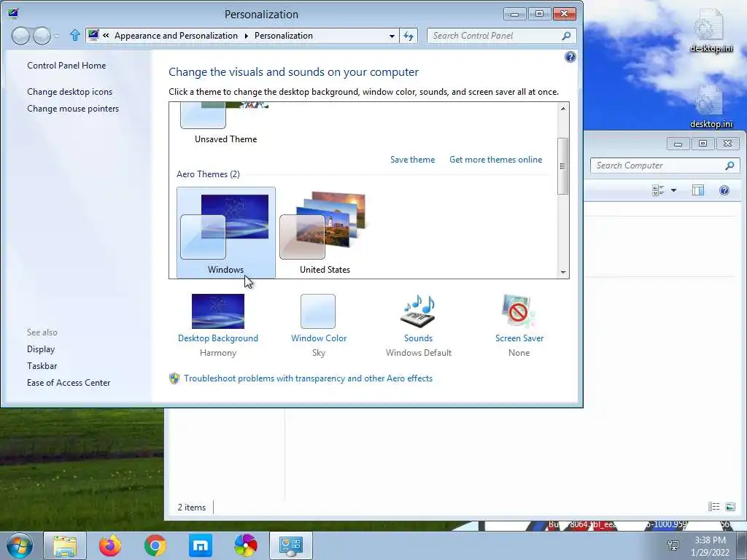The width and height of the screenshot is (747, 560).
Task: Click the Back navigation button
Action: pos(20,36)
